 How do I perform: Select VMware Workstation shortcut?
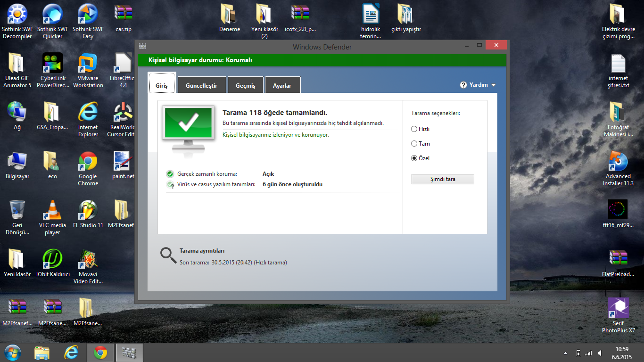point(88,71)
